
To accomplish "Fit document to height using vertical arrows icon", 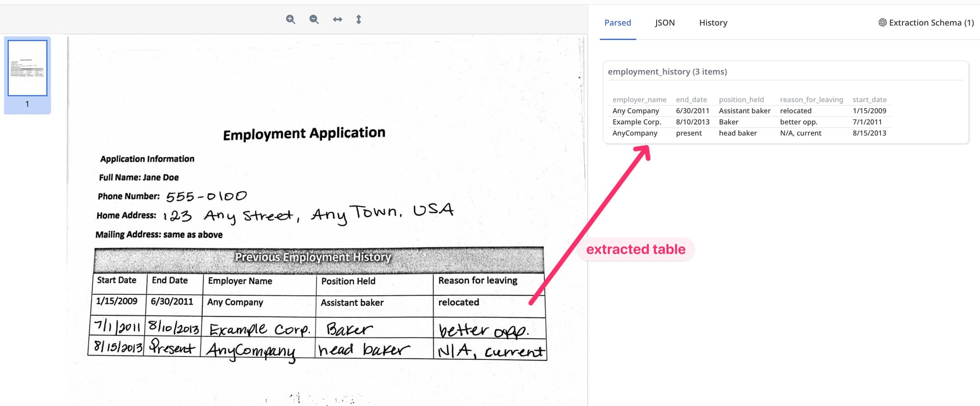I will click(x=359, y=20).
